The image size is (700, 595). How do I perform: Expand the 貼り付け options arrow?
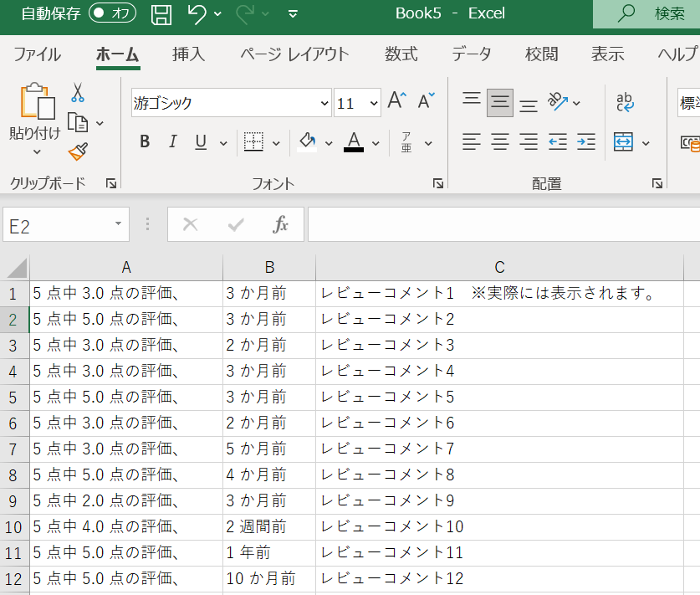37,151
